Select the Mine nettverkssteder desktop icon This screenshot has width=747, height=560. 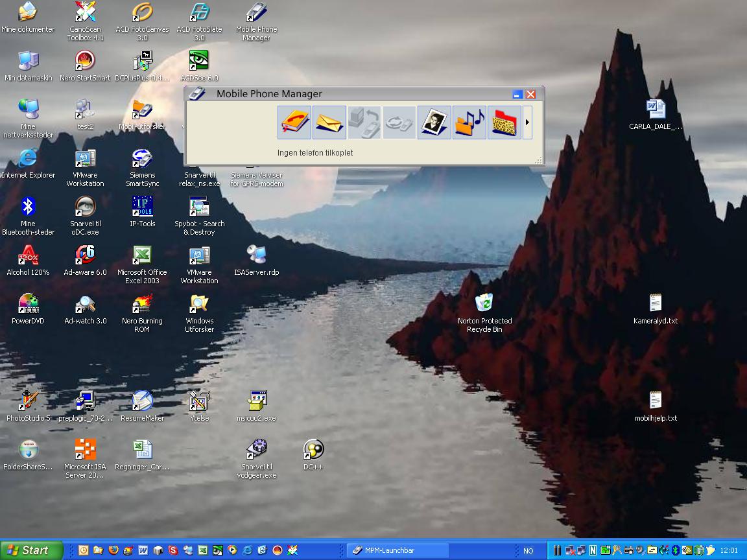pyautogui.click(x=28, y=119)
